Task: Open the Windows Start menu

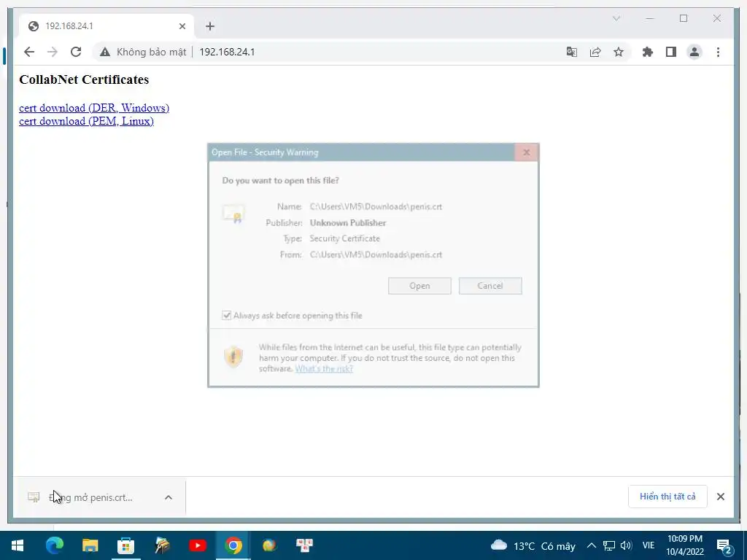Action: [x=18, y=545]
